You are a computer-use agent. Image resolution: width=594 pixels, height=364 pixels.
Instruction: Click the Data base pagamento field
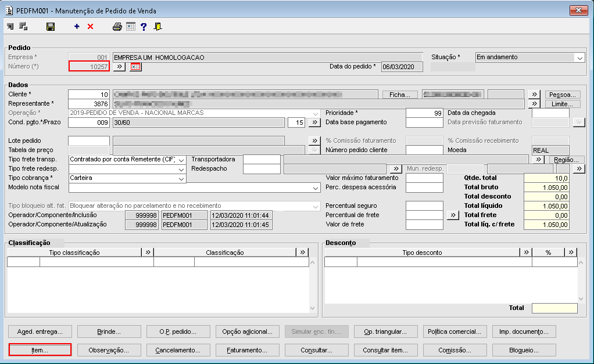click(x=424, y=122)
